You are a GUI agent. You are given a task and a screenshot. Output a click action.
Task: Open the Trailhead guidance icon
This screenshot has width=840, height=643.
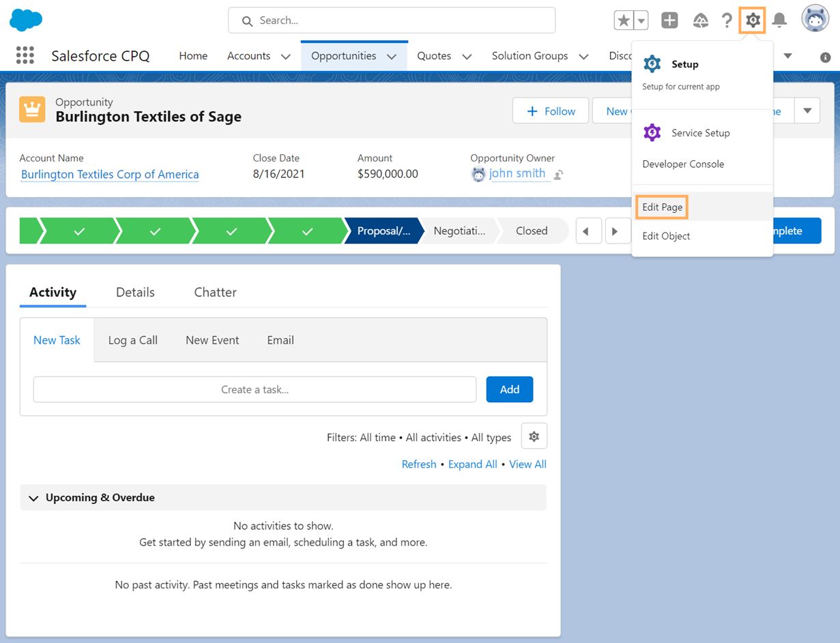click(x=700, y=20)
